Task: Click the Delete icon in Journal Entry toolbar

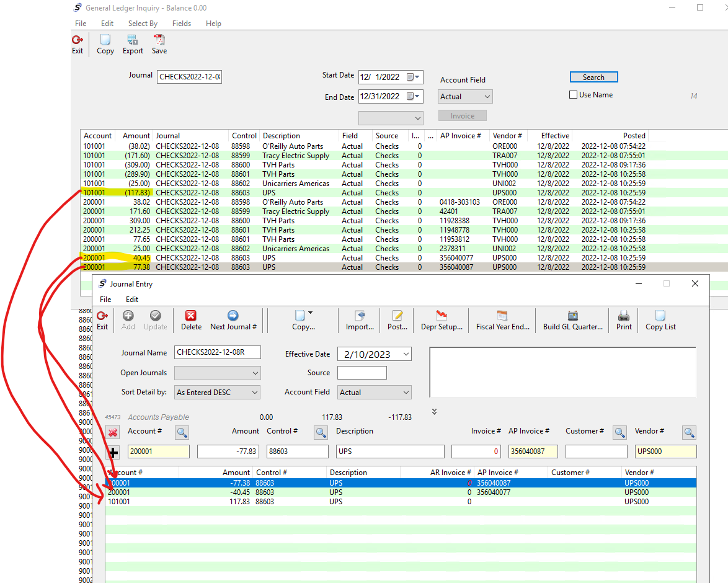Action: tap(191, 316)
